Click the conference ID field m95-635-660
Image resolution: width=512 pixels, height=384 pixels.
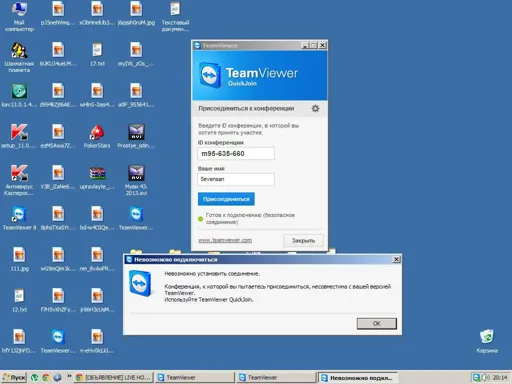coord(236,154)
